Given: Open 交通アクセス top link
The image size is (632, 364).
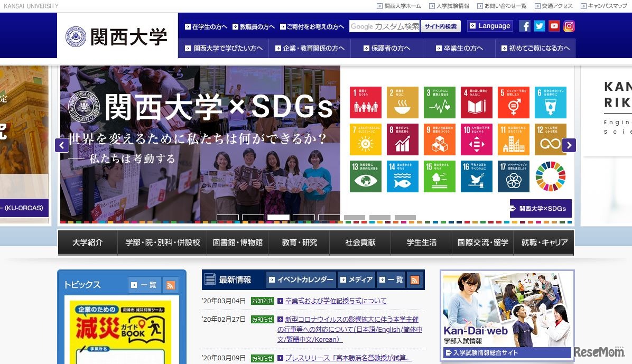Looking at the screenshot, I should [554, 6].
